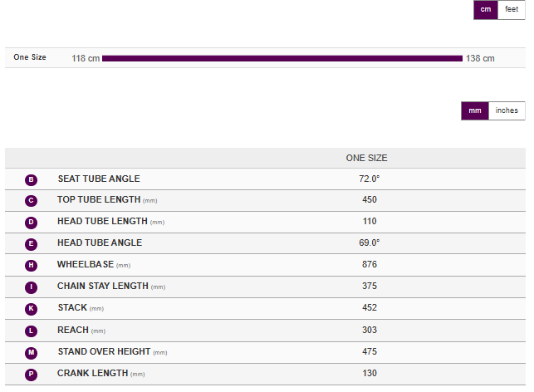Click the purple D head tube length icon
The width and height of the screenshot is (534, 392).
coord(31,223)
